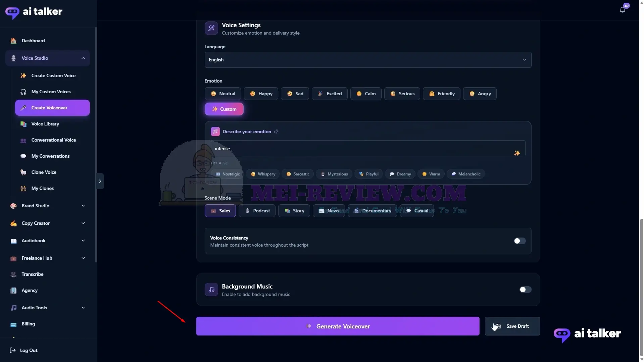Pick the Angry emotion option
The image size is (644, 362).
tap(480, 94)
